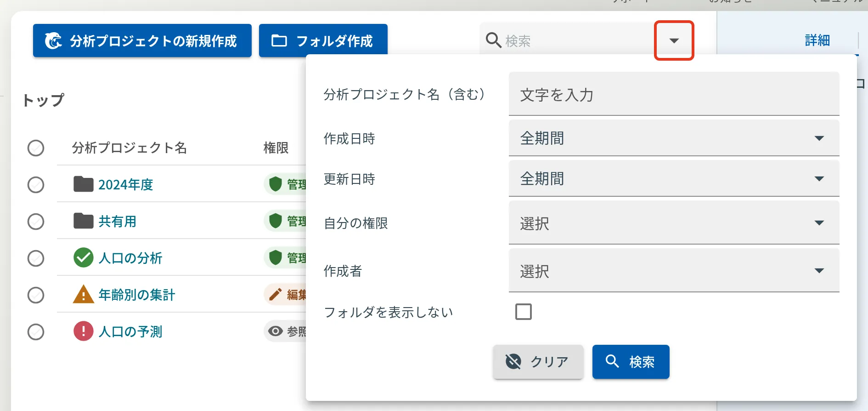868x411 pixels.
Task: Click green check status icon for 人口の分析
Action: [84, 258]
